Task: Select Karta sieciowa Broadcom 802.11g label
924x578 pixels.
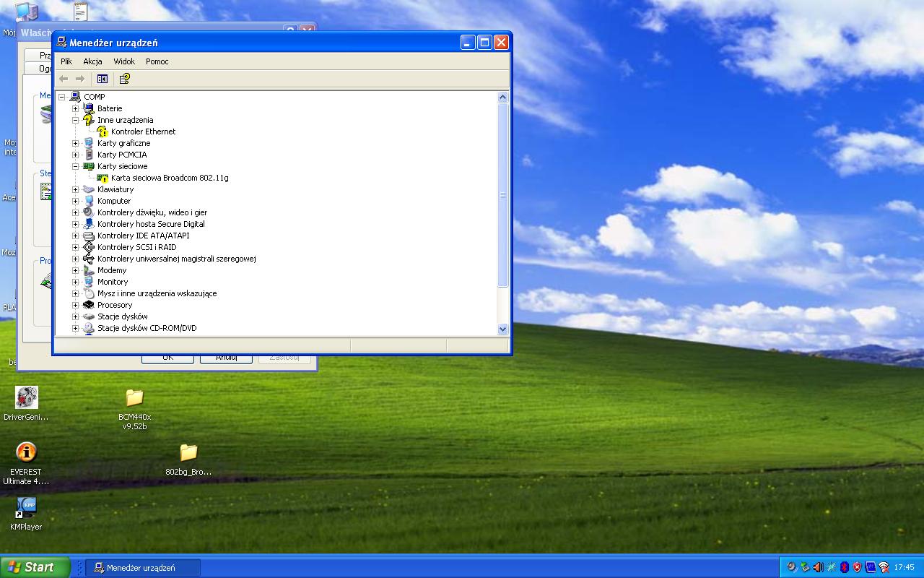Action: [170, 178]
